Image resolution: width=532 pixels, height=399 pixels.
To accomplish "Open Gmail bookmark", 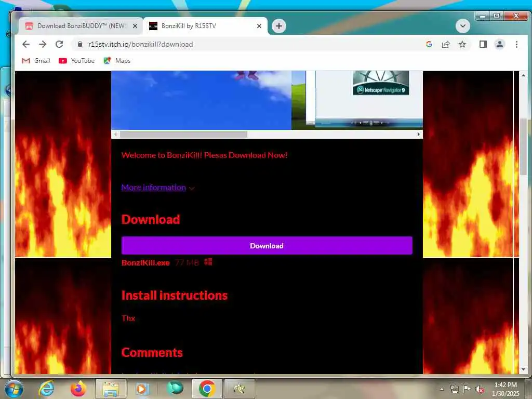I will 36,61.
